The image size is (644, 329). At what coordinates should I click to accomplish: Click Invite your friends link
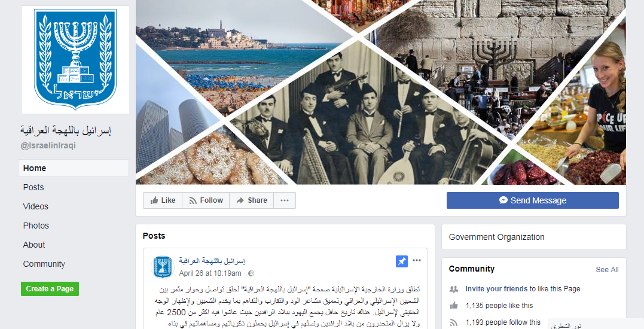pos(496,289)
